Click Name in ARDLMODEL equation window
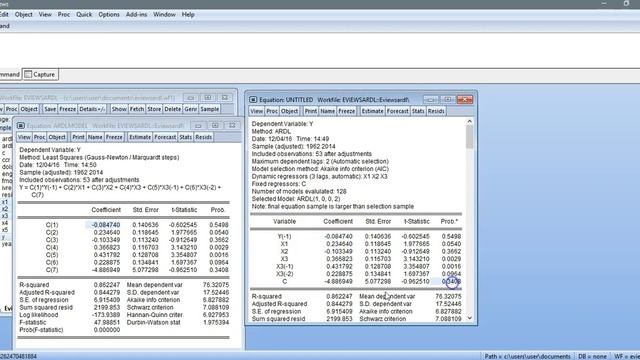Viewport: 640px width, 360px height. [95, 137]
